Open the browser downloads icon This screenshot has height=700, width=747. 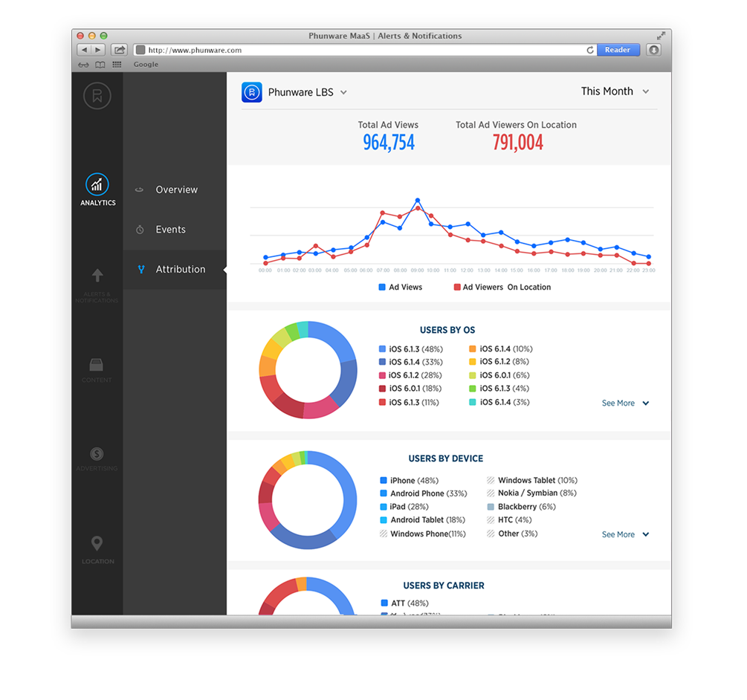(653, 50)
